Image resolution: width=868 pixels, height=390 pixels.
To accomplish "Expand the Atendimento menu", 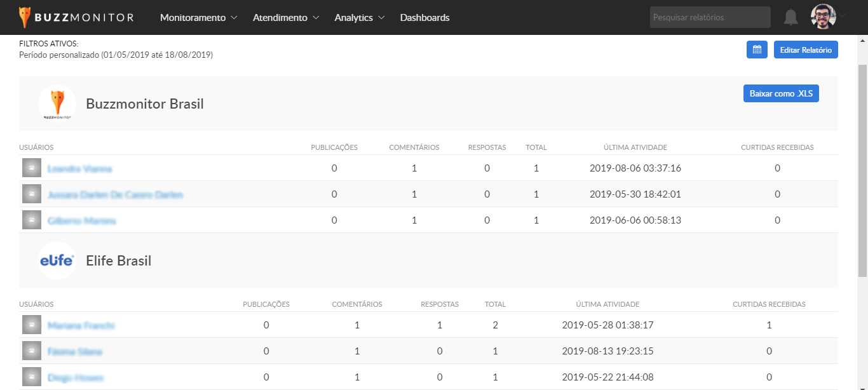I will pyautogui.click(x=286, y=18).
